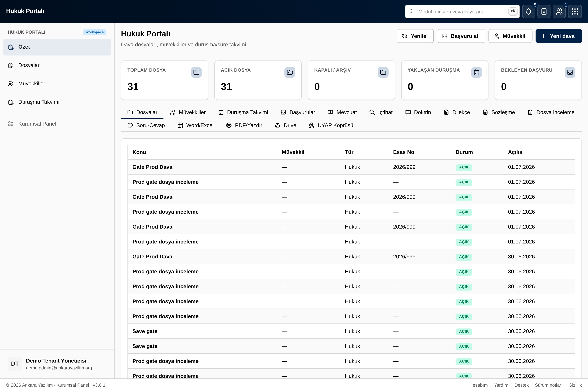Viewport: 588px width, 392px height.
Task: Click inbox icon on Bekleyen Başvuru card
Action: (570, 72)
